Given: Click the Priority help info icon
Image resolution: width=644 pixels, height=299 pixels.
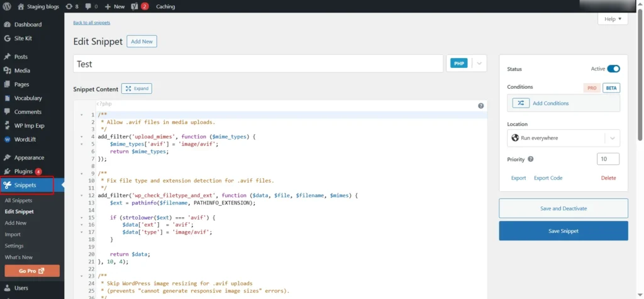Looking at the screenshot, I should click(x=531, y=159).
